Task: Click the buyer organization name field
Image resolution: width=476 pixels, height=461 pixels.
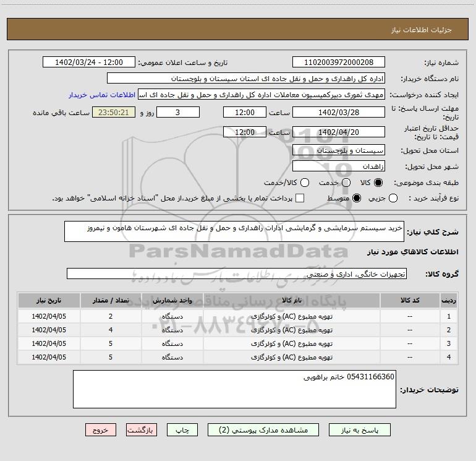Action: click(246, 79)
